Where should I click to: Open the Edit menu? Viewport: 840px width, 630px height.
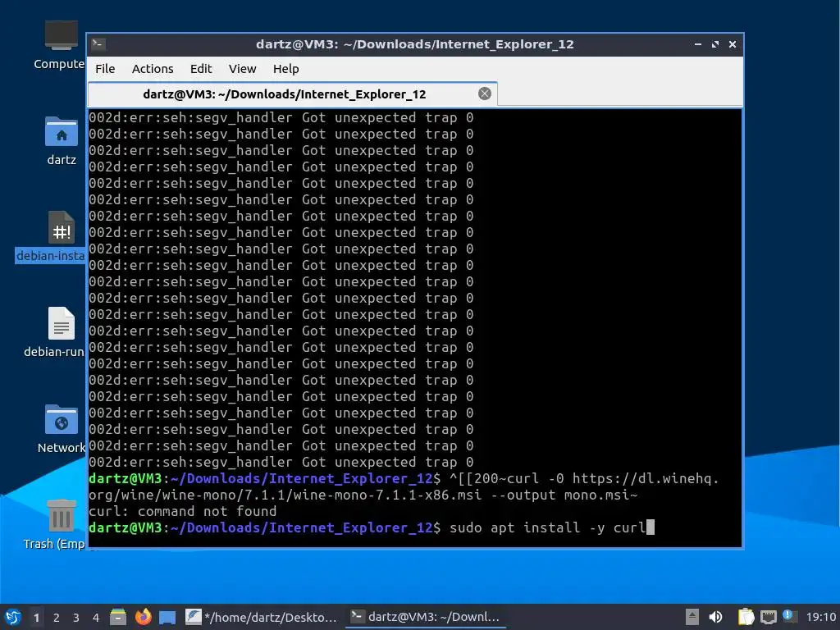[x=201, y=69]
